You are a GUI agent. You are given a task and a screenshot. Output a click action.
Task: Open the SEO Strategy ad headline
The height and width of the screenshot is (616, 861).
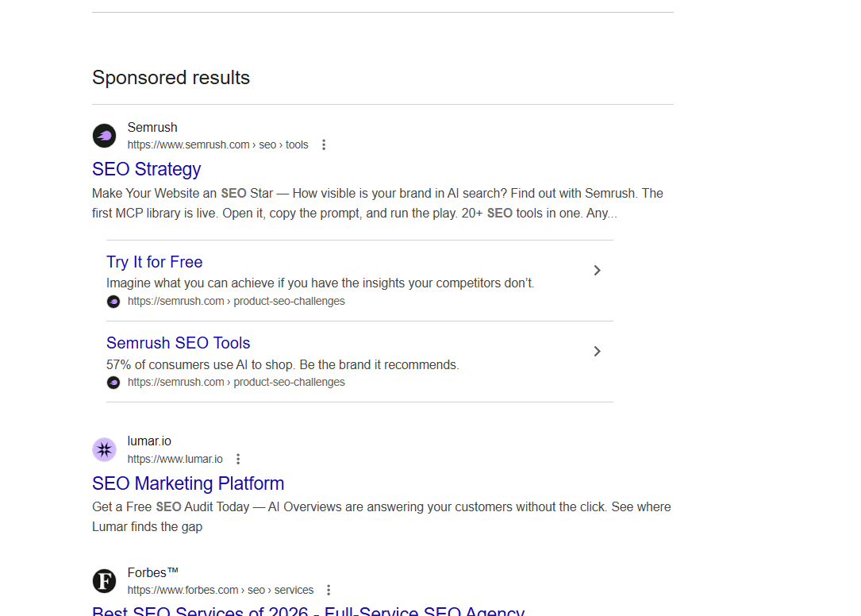point(147,169)
